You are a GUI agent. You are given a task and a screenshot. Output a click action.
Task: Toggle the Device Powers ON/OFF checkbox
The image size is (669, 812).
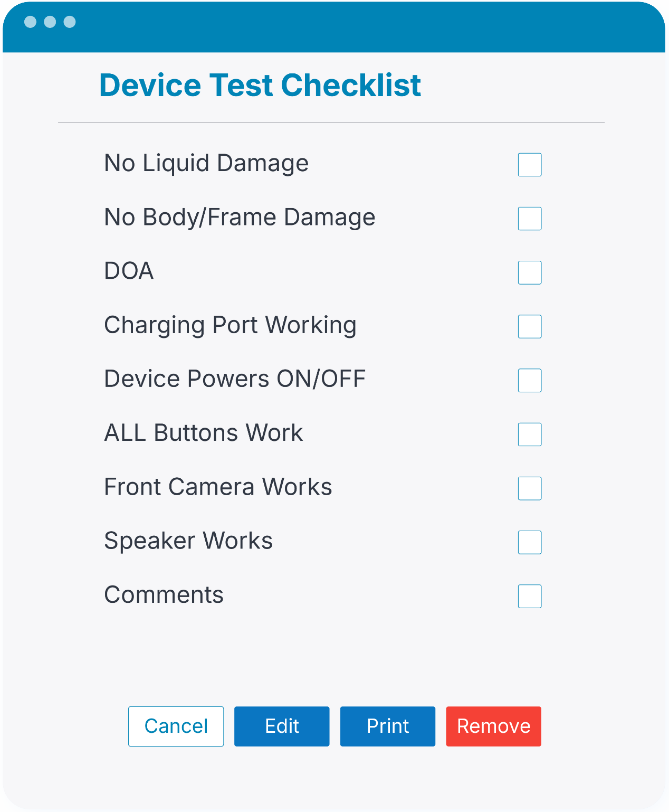click(x=530, y=380)
